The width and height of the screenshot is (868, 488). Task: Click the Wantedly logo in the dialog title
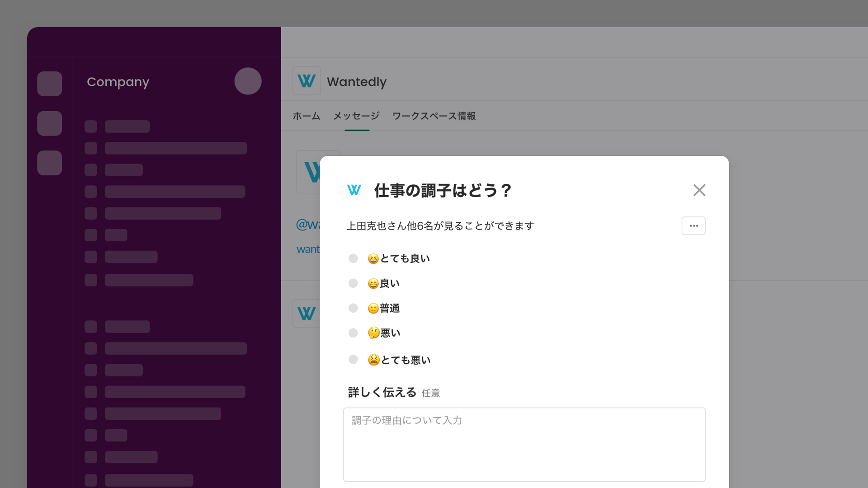[x=354, y=190]
